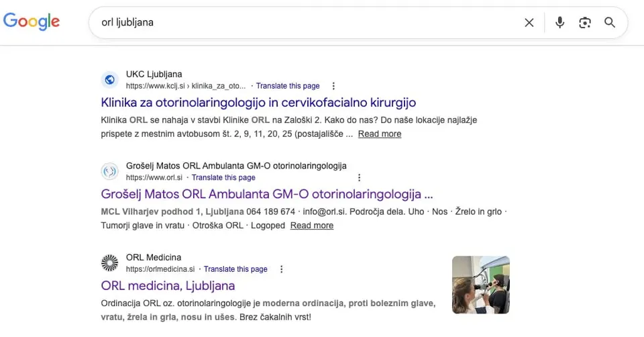Translate the orlmedicina.si page
This screenshot has height=337, width=644.
click(x=235, y=269)
